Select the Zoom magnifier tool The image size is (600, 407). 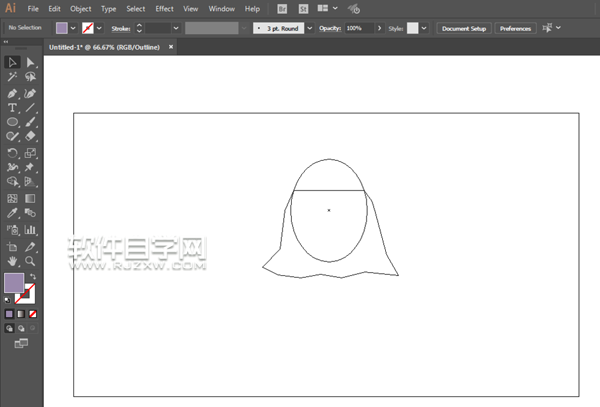tap(30, 260)
